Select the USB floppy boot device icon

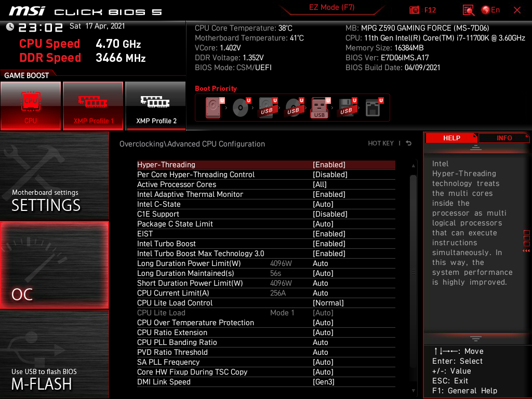point(347,108)
